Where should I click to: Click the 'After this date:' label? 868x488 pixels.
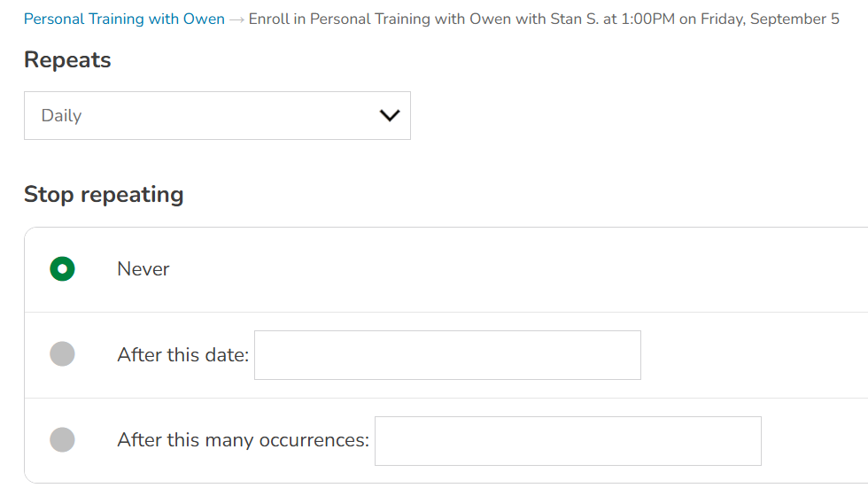pyautogui.click(x=183, y=355)
